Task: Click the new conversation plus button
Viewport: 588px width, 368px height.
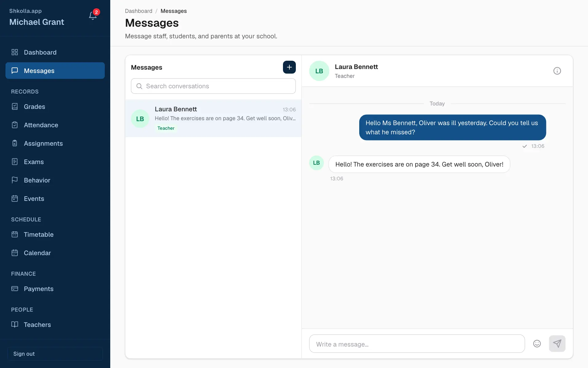Action: pos(289,67)
